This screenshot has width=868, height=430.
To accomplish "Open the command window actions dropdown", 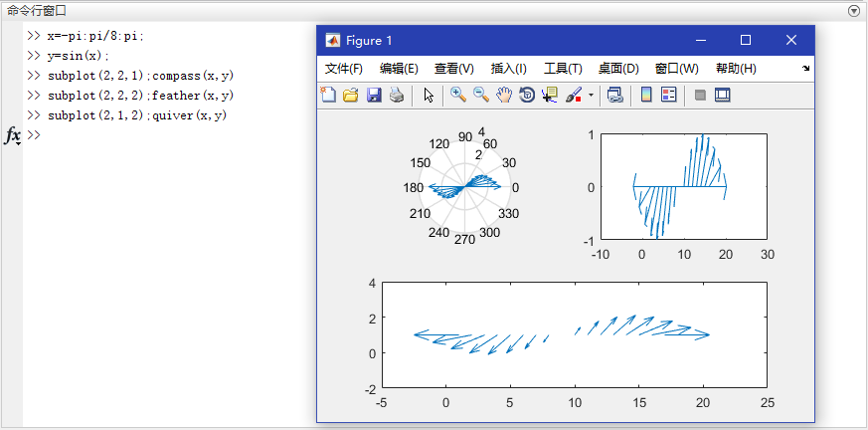I will tap(852, 11).
